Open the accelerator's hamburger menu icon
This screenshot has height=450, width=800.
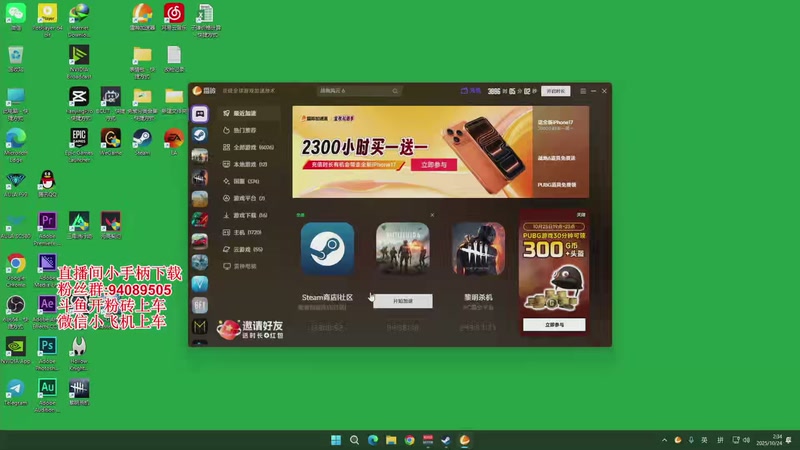click(x=583, y=91)
